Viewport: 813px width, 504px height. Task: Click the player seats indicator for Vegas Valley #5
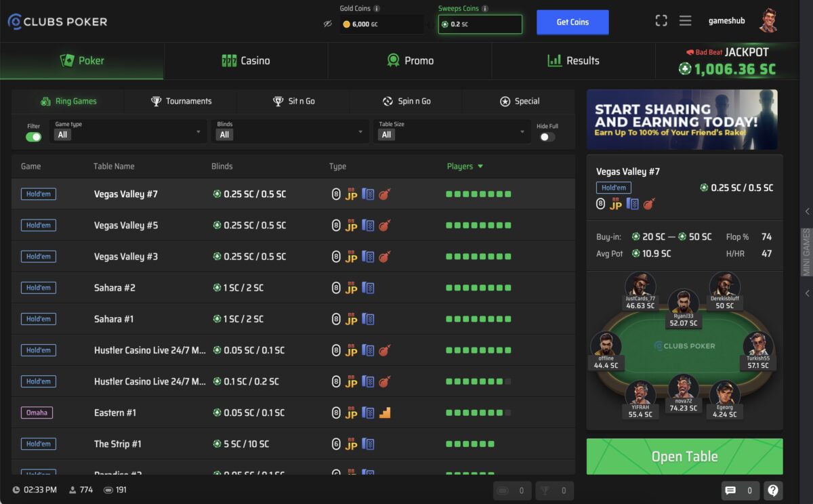[478, 226]
